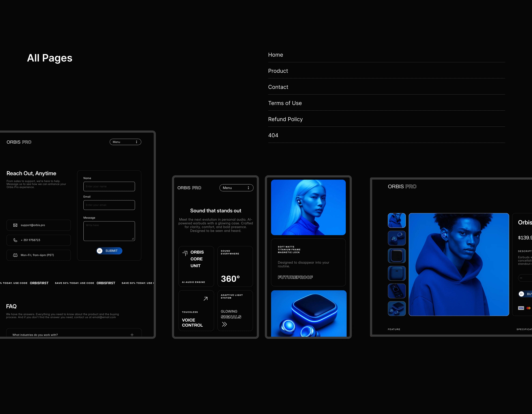Click the icon beside Mon–Fri, 9am–6pm hours

coord(15,255)
